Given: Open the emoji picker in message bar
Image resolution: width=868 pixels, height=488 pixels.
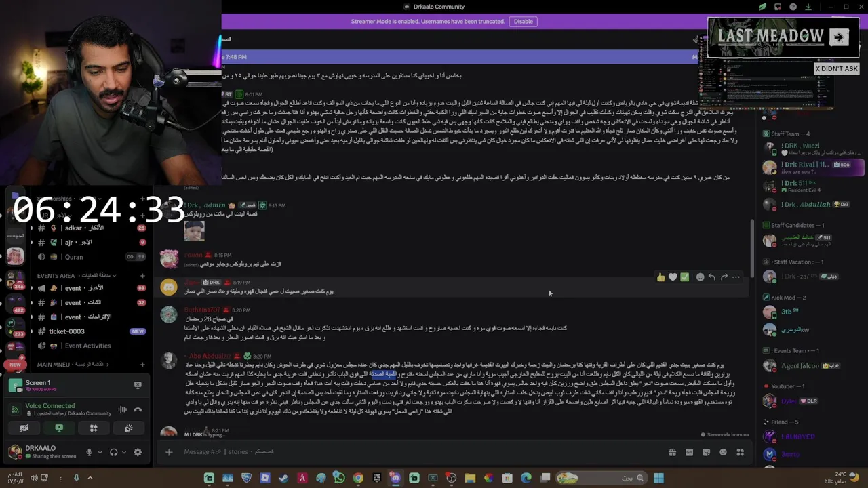Looking at the screenshot, I should [x=723, y=452].
